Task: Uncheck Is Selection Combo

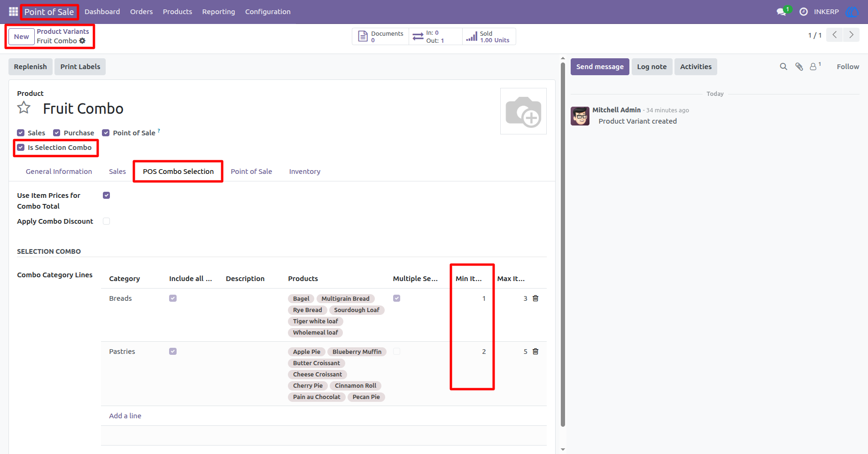Action: tap(21, 148)
